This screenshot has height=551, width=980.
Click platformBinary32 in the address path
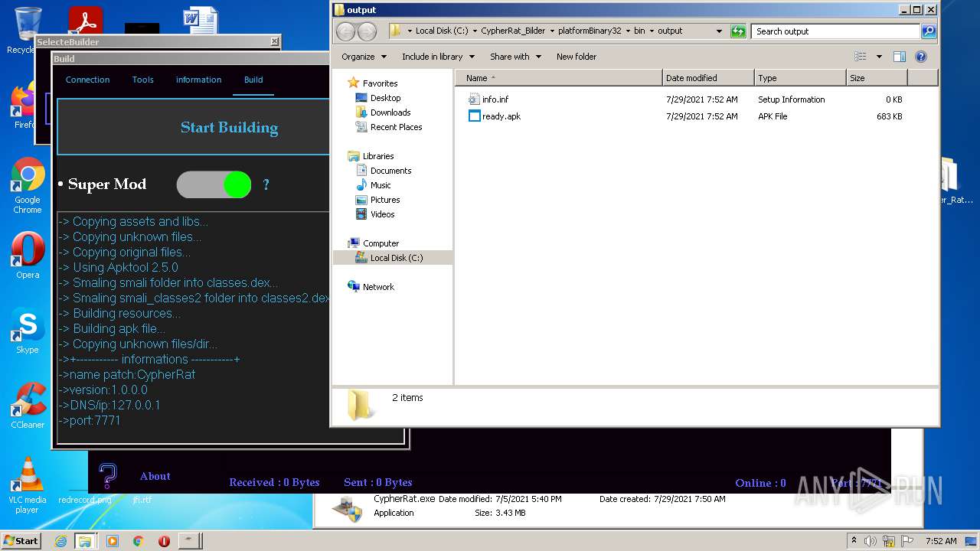pos(590,31)
